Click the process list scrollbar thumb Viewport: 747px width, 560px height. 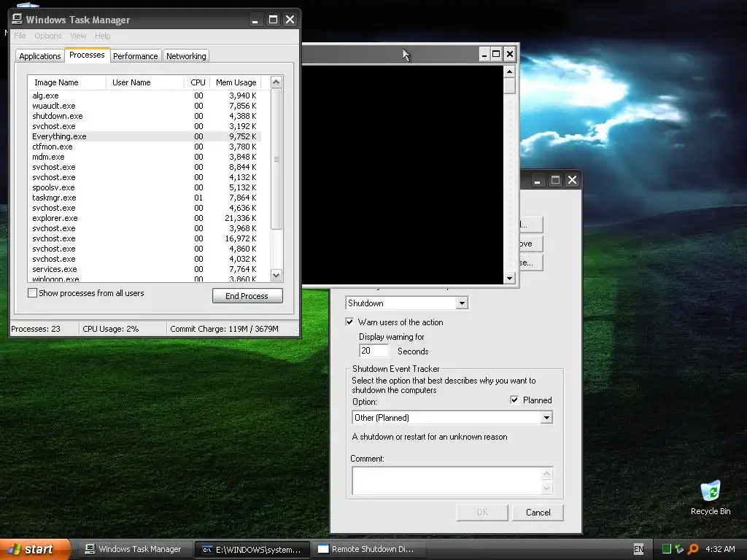[x=276, y=159]
